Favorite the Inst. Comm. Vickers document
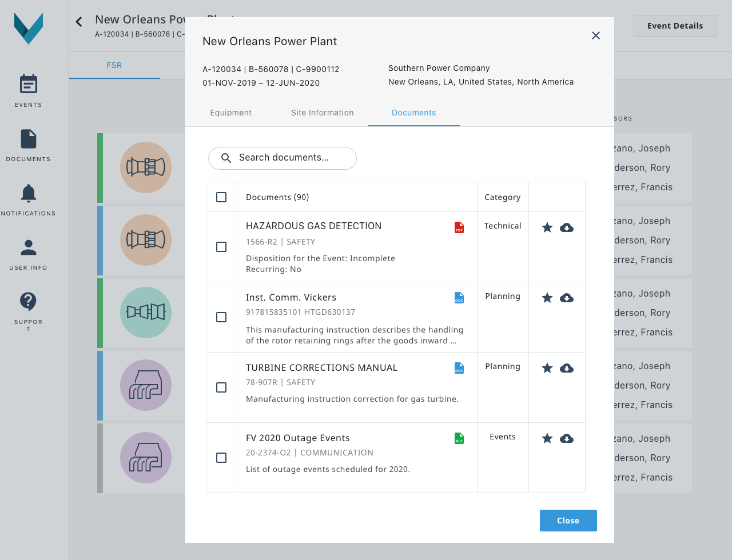Viewport: 732px width, 560px height. [547, 298]
